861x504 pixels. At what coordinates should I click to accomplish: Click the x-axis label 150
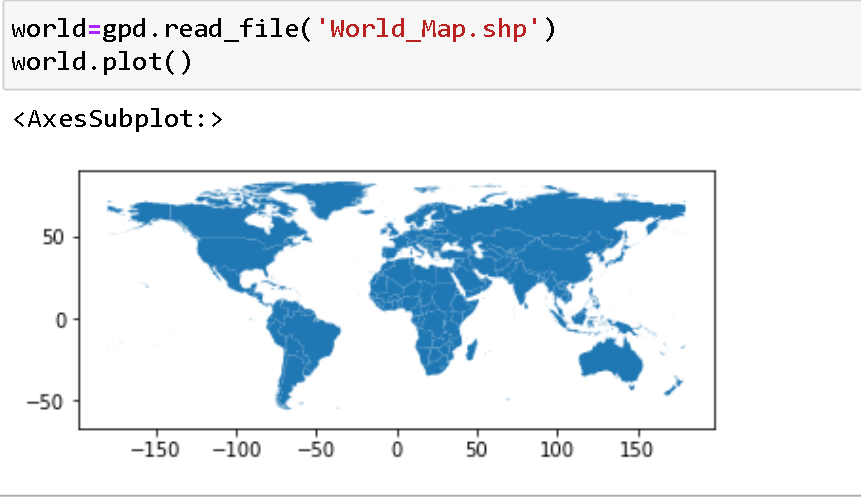(637, 450)
